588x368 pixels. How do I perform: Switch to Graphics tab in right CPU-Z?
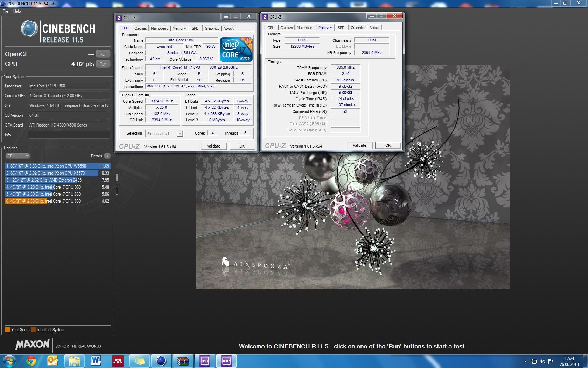(x=358, y=28)
